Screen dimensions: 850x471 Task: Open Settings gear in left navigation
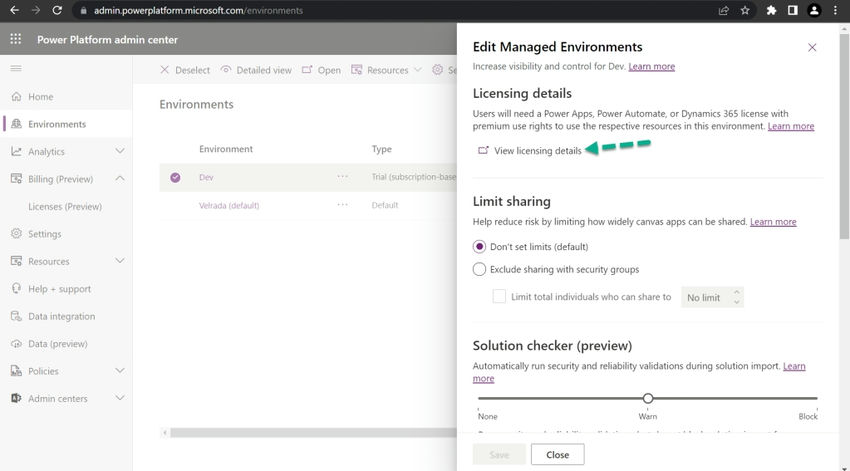[x=17, y=234]
